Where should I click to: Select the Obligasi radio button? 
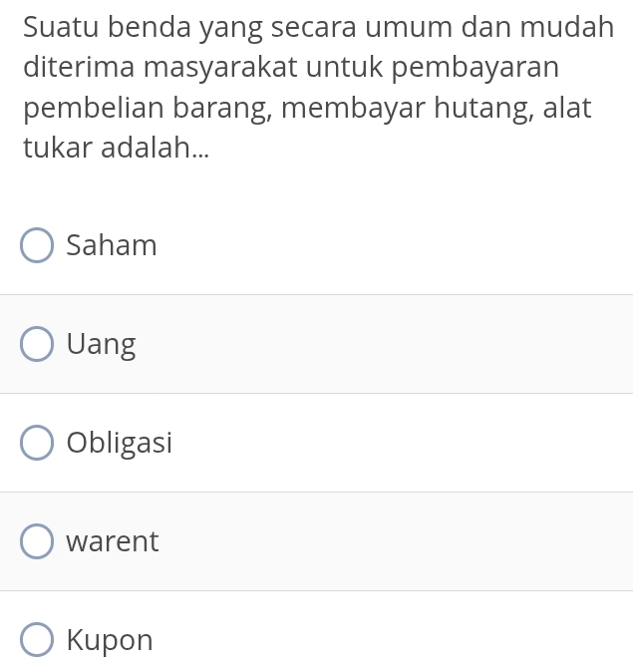38,443
